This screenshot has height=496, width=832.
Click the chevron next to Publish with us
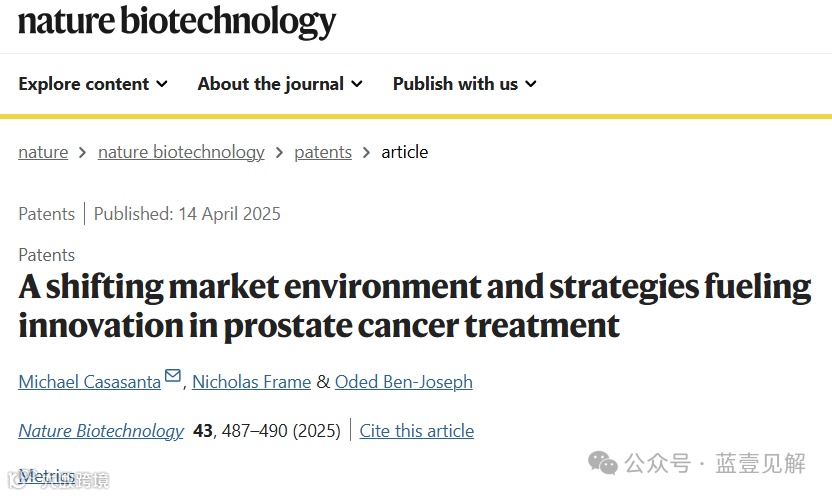[531, 84]
